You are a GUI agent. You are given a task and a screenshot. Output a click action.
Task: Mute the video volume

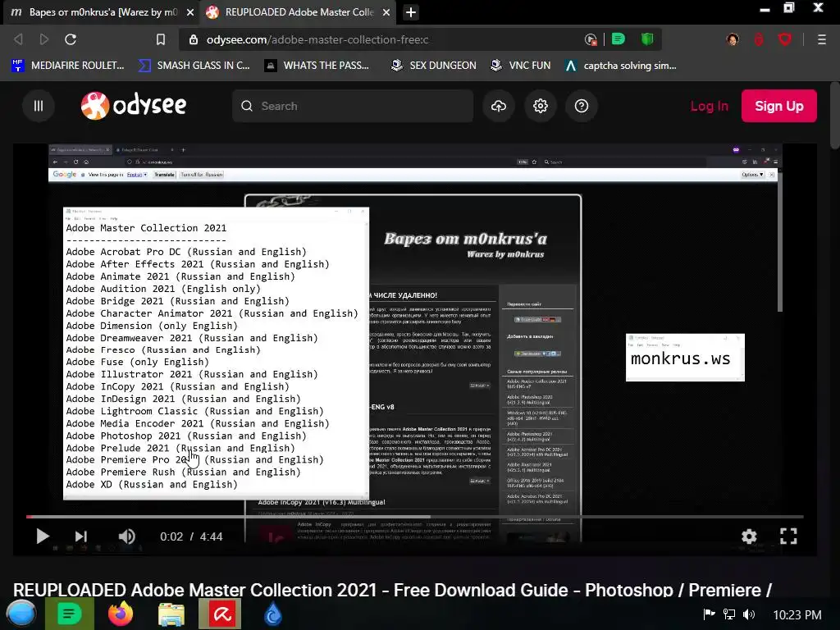127,536
